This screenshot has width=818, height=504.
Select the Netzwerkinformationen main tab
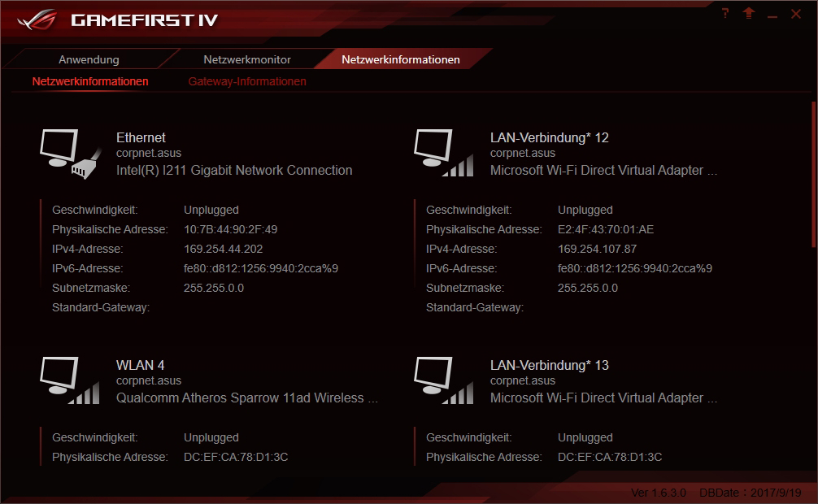click(x=401, y=59)
